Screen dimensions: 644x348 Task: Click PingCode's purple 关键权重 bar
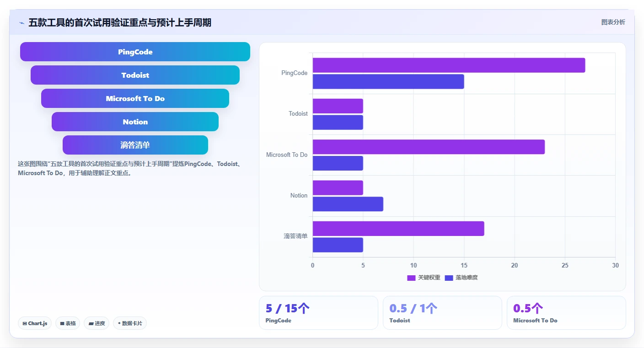click(449, 65)
